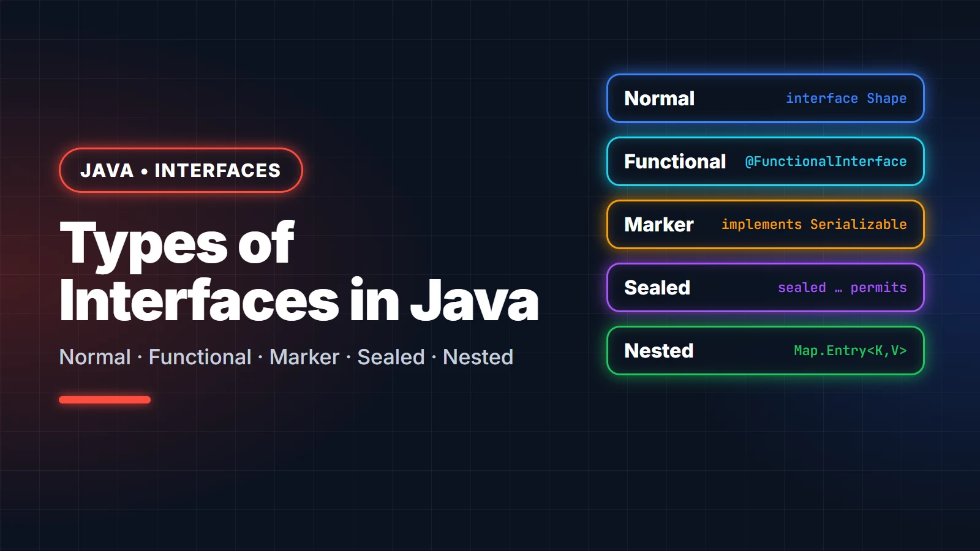Select the Sealed interface card
Viewport: 980px width, 551px height.
[765, 288]
